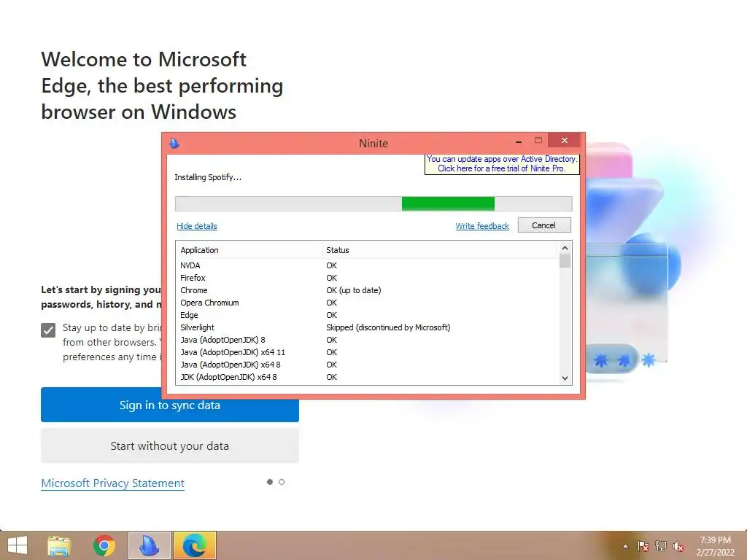Go to the second page indicator dot
The height and width of the screenshot is (560, 747).
coord(282,482)
